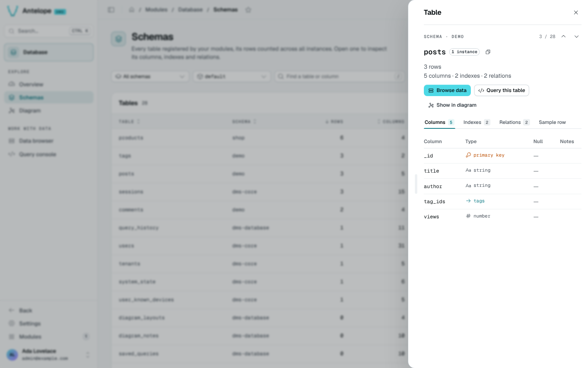Switch to the Relations tab
The image size is (588, 368).
tap(514, 122)
